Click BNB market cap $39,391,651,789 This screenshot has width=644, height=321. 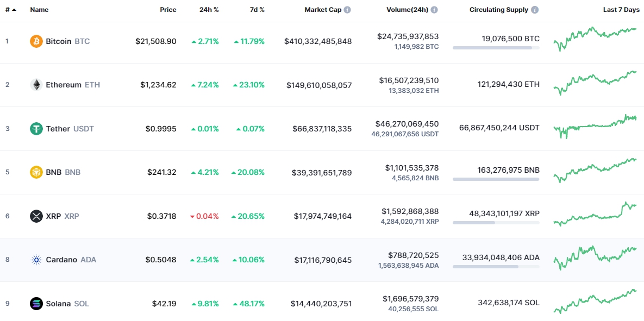click(322, 172)
